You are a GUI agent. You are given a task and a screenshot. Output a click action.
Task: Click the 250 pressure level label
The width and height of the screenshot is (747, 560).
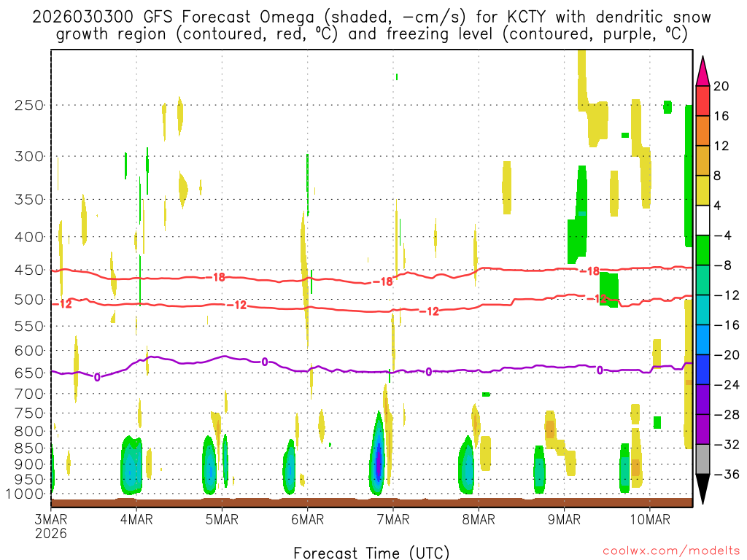tap(29, 105)
